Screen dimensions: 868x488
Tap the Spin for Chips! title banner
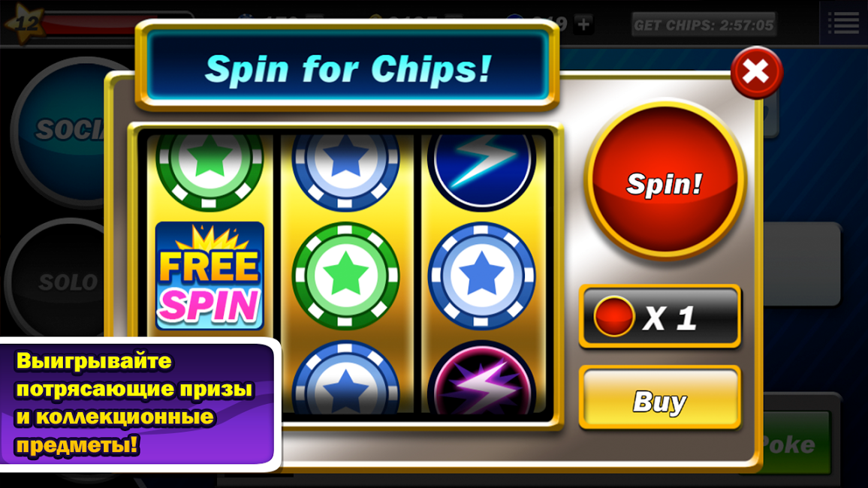tap(348, 68)
